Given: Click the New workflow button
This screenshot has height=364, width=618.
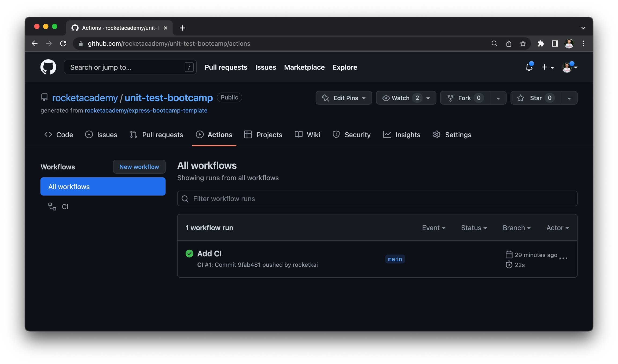Looking at the screenshot, I should (x=139, y=167).
